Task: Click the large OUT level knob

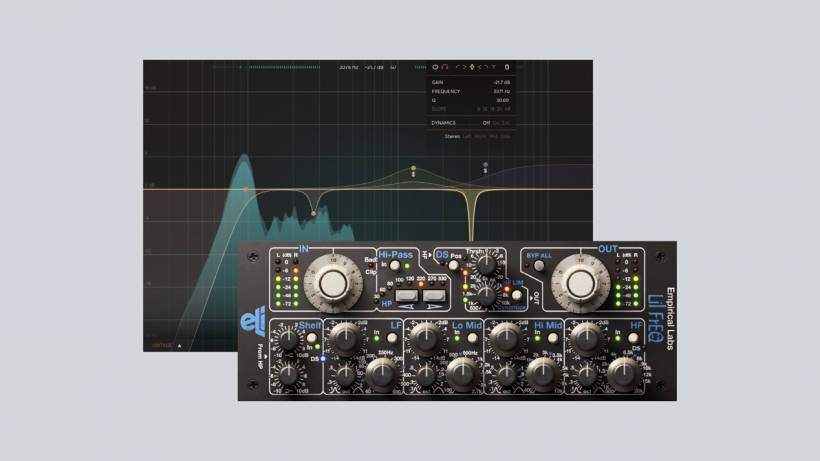Action: [x=581, y=283]
